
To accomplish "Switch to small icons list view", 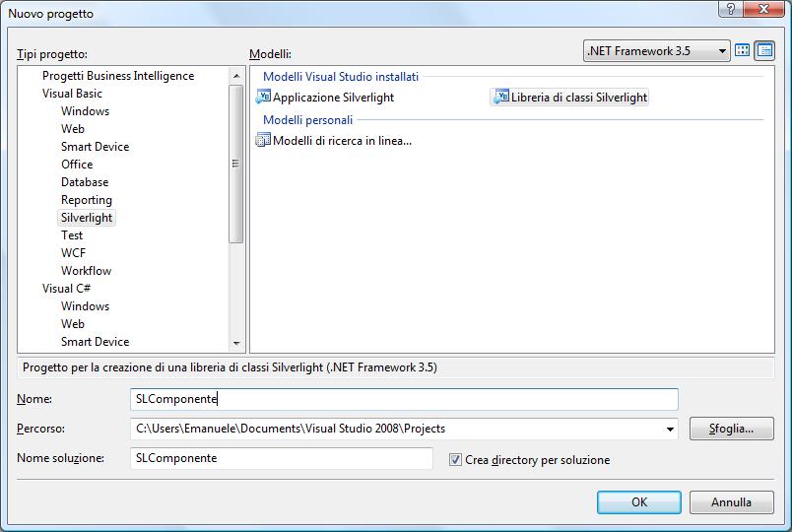I will pyautogui.click(x=764, y=50).
